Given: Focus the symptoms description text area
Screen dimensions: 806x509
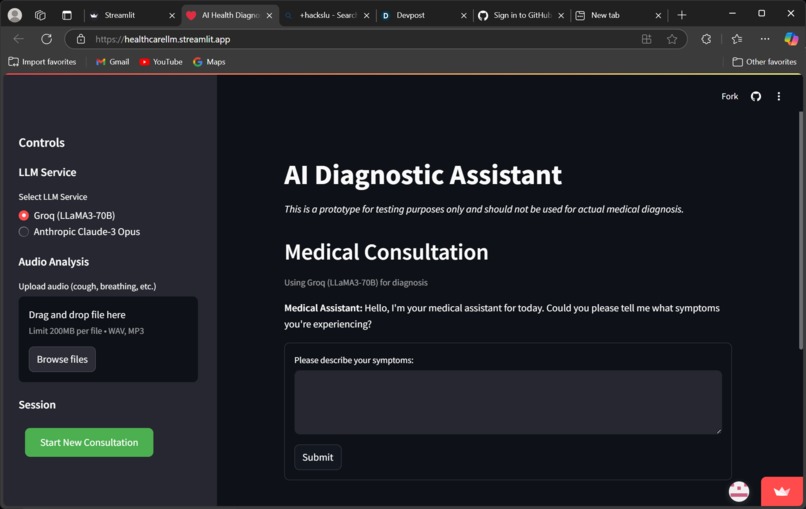Looking at the screenshot, I should click(x=508, y=402).
